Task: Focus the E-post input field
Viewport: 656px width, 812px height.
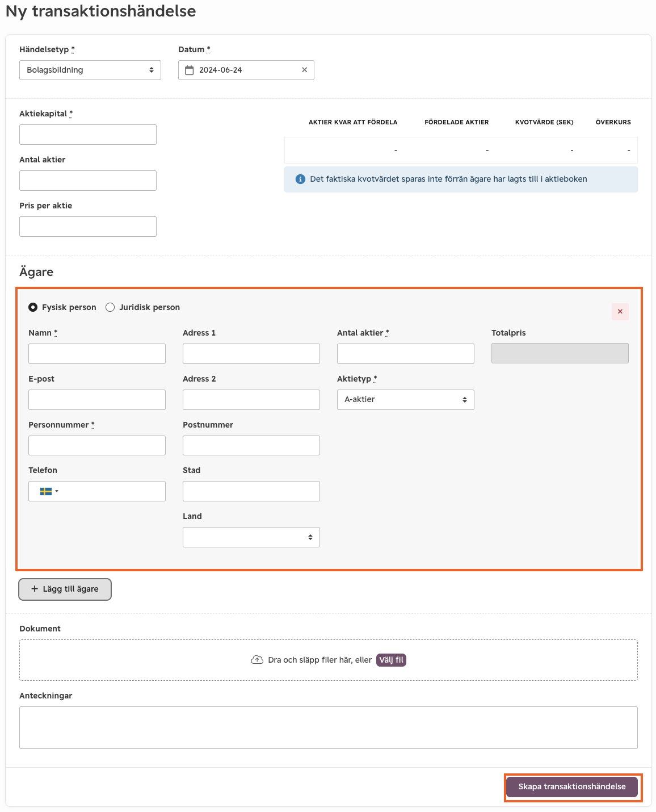Action: [x=97, y=400]
